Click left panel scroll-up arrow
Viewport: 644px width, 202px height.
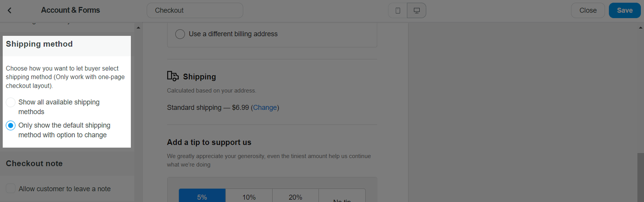138,28
